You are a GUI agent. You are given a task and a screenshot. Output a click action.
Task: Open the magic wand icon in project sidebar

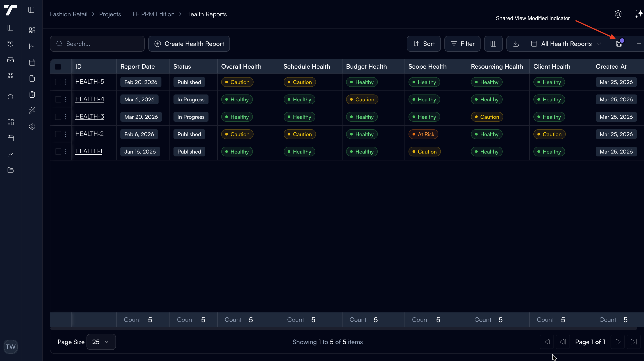(32, 111)
